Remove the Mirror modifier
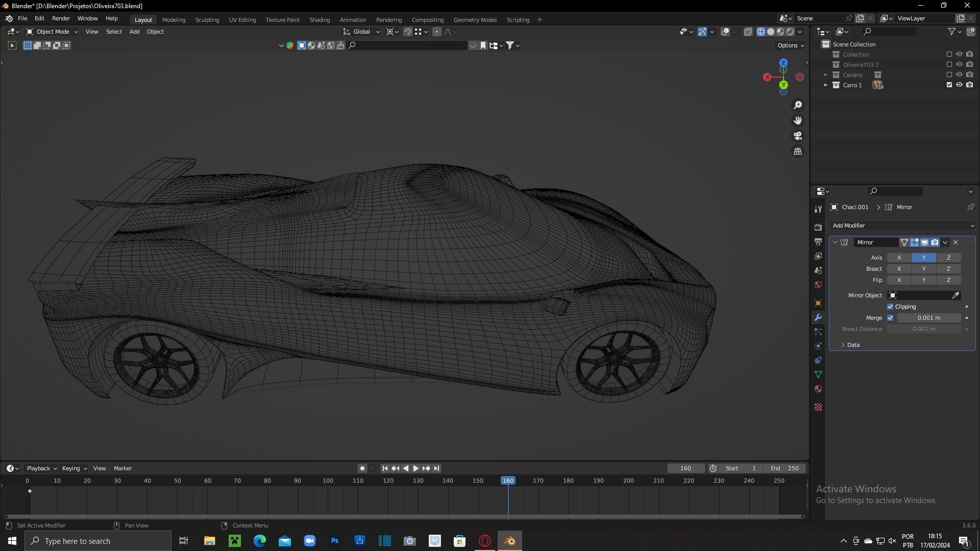Screen dimensions: 980x551 [955, 242]
